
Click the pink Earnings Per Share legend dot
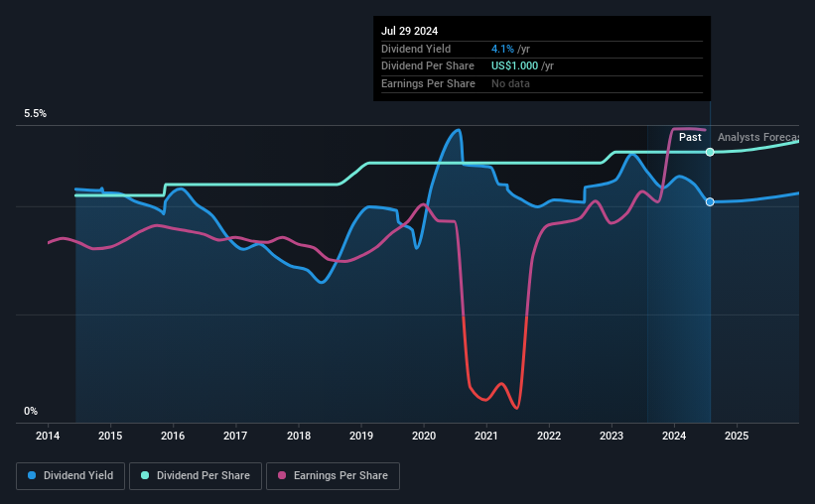282,475
